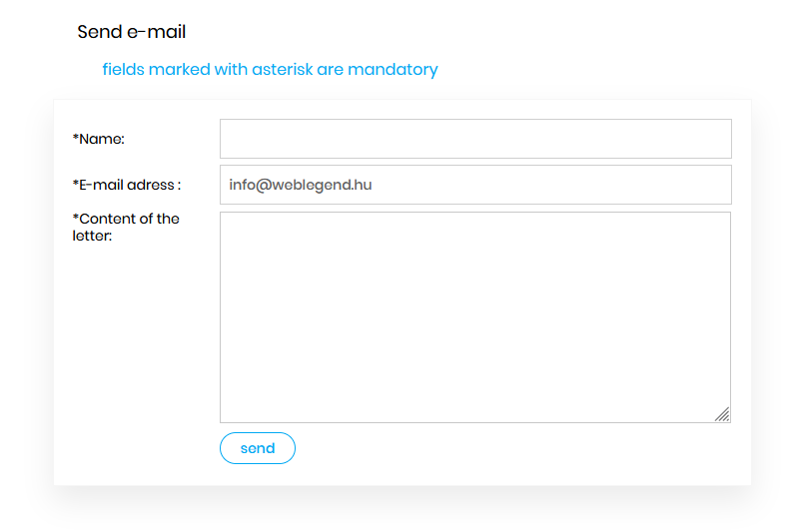The height and width of the screenshot is (532, 792).
Task: Submit the e-mail form with send
Action: (258, 448)
